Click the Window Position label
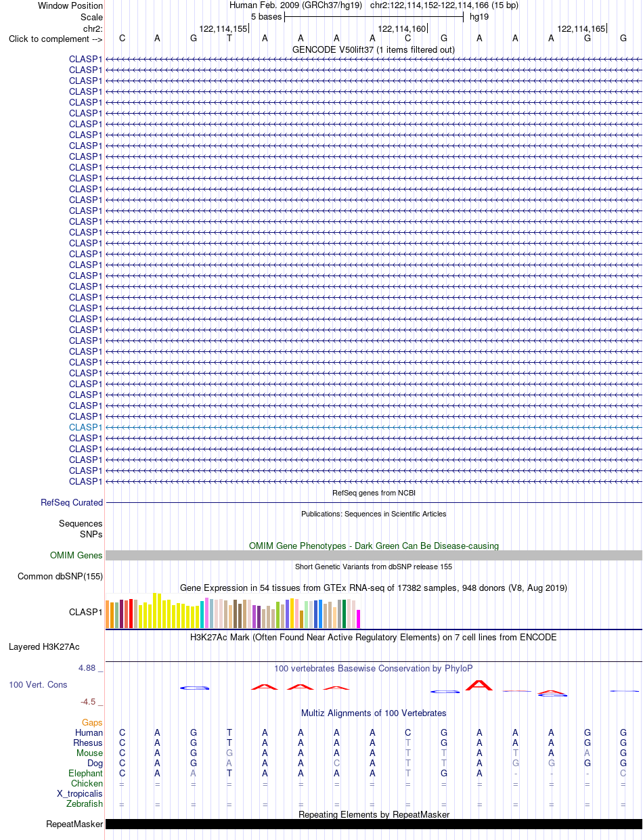 pos(70,5)
